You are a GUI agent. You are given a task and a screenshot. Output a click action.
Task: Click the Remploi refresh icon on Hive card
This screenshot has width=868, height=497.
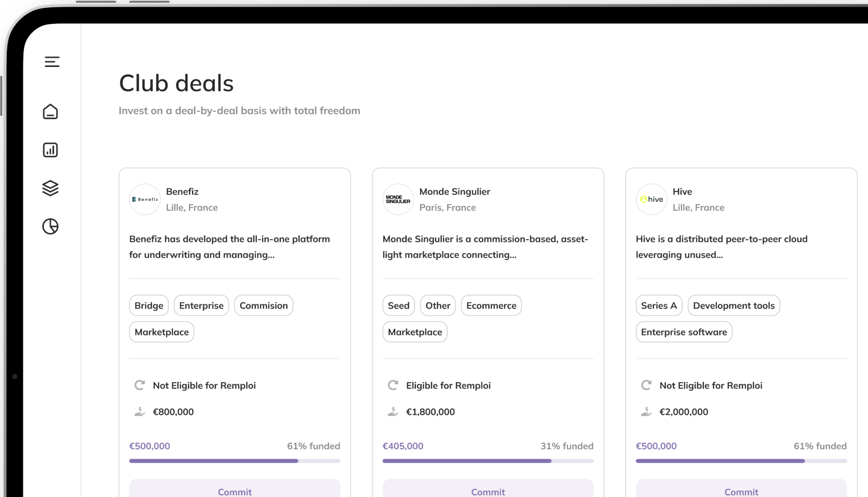point(646,385)
